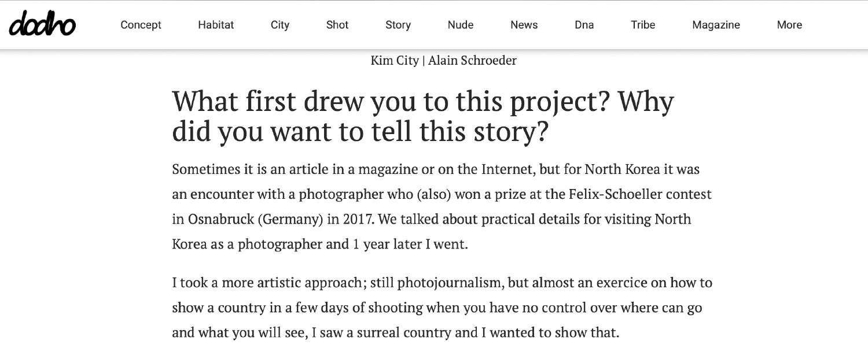Click the "Kim City" caption text
Image resolution: width=868 pixels, height=356 pixels.
point(395,60)
